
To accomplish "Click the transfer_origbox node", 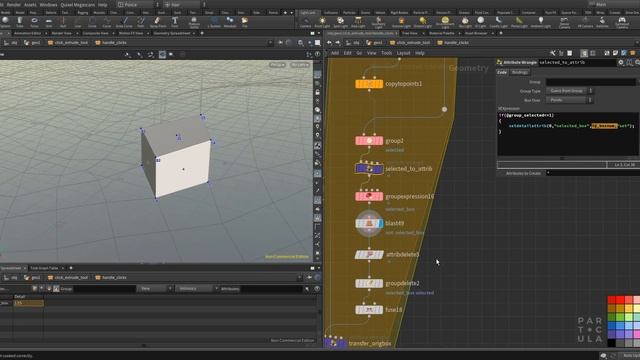I will 336,343.
